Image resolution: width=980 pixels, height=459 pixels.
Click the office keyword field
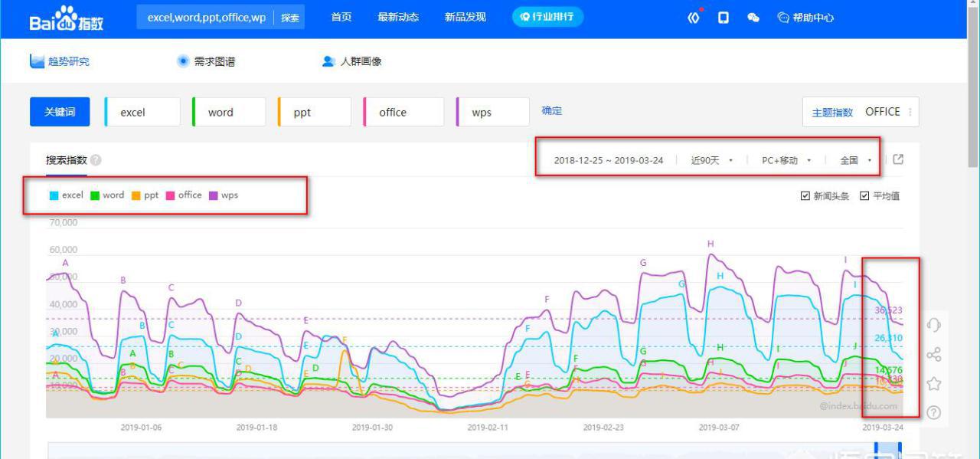coord(403,112)
